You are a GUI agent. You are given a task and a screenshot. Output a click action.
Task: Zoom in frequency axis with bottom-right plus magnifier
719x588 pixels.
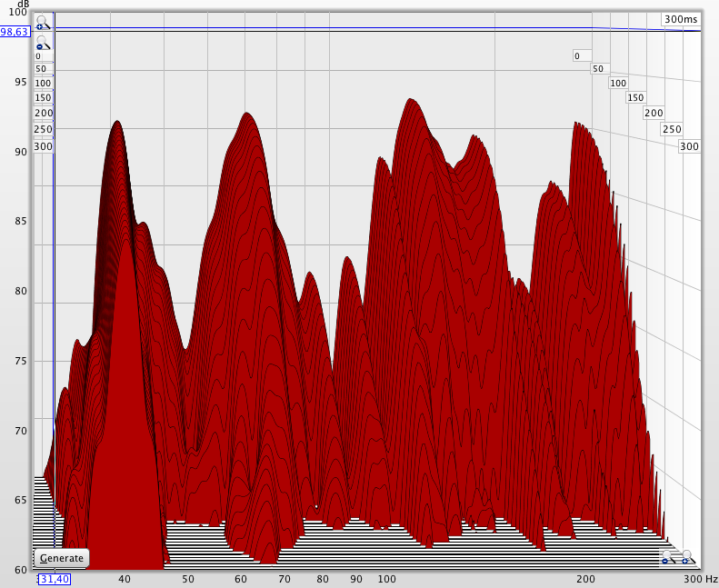click(688, 557)
